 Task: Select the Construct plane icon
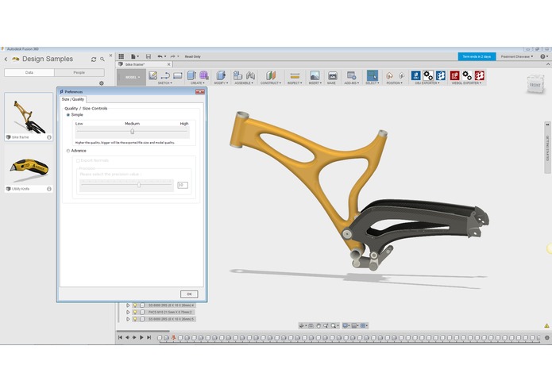270,75
